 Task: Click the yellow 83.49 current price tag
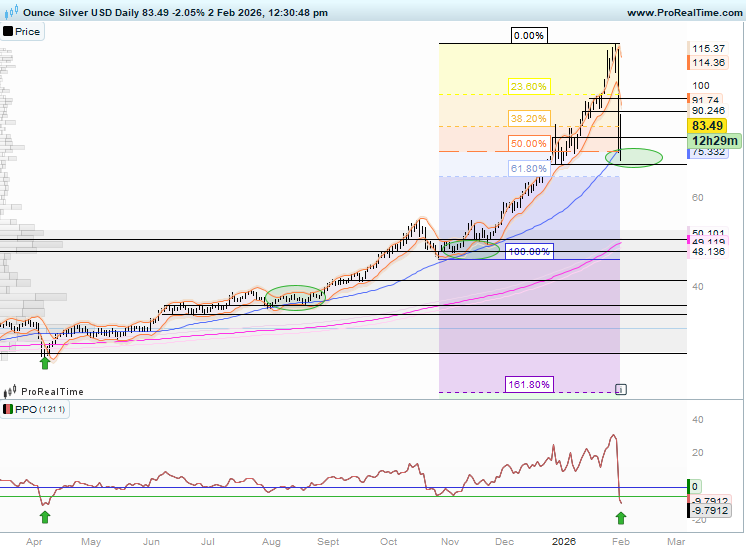708,126
